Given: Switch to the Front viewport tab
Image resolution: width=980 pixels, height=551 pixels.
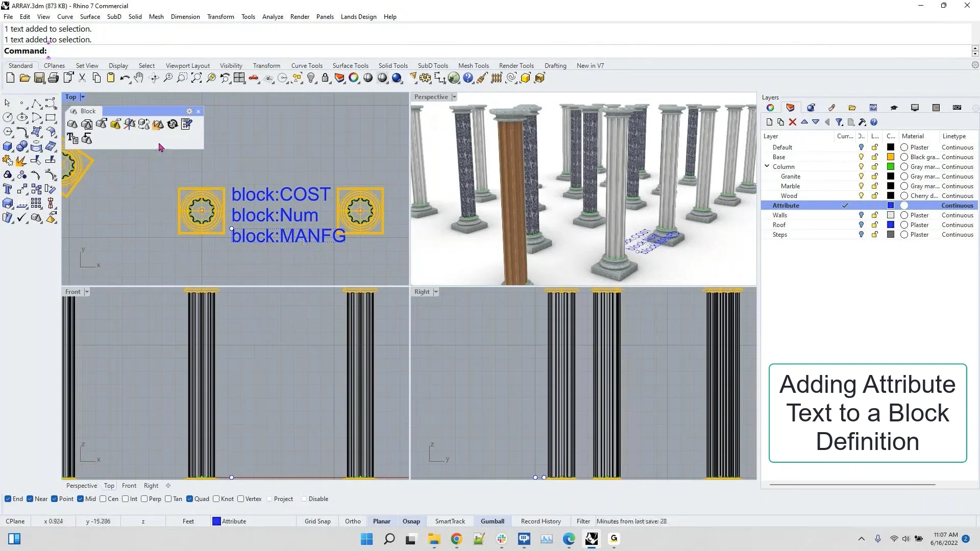Looking at the screenshot, I should pos(129,485).
